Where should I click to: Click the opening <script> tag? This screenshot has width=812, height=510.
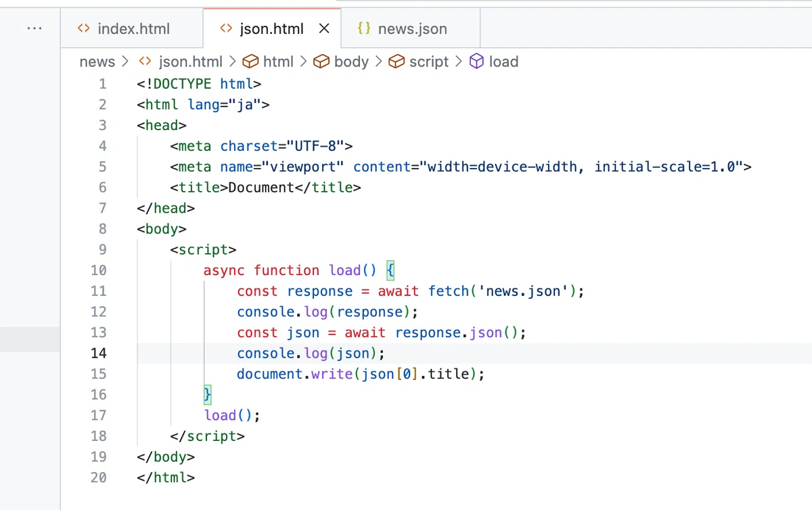[x=203, y=250]
